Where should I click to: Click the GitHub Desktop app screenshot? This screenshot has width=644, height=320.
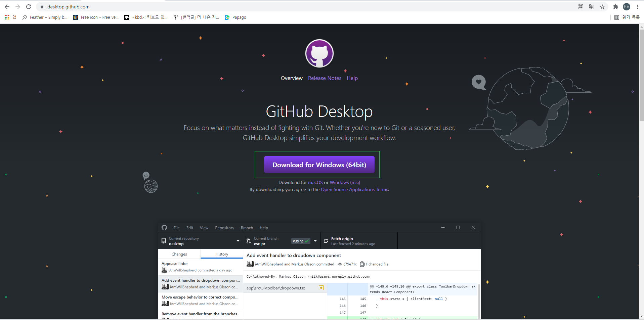click(x=319, y=271)
